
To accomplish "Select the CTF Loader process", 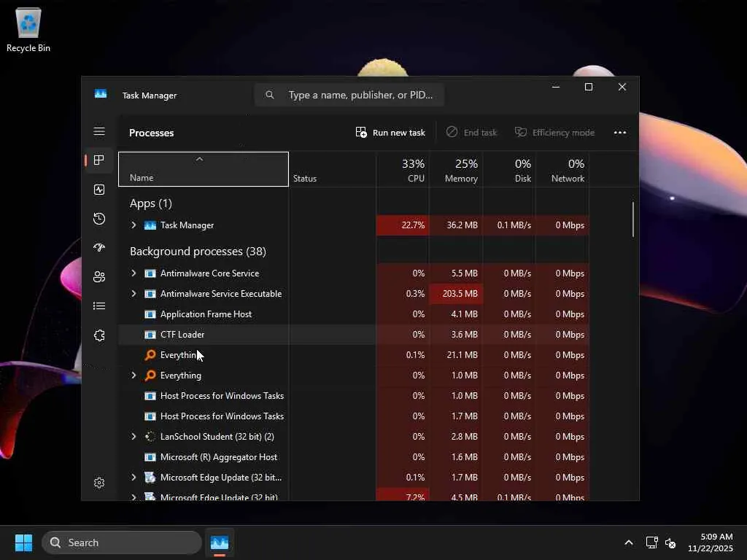I will (x=354, y=334).
